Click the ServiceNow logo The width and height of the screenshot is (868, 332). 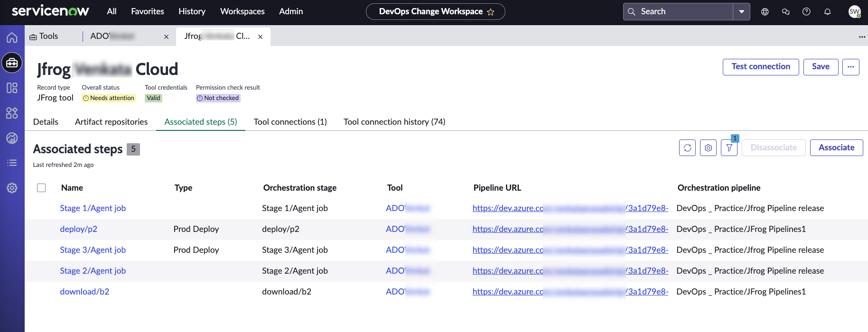(50, 11)
